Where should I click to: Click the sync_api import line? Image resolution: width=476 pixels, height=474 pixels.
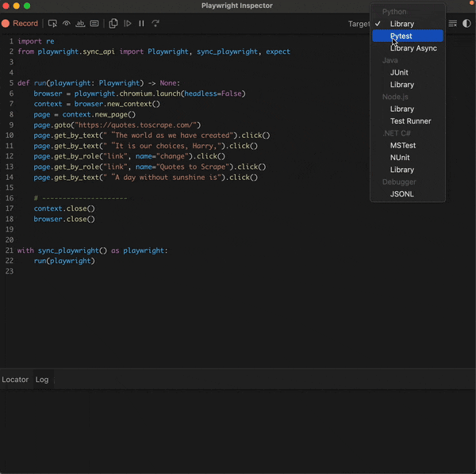pyautogui.click(x=154, y=52)
